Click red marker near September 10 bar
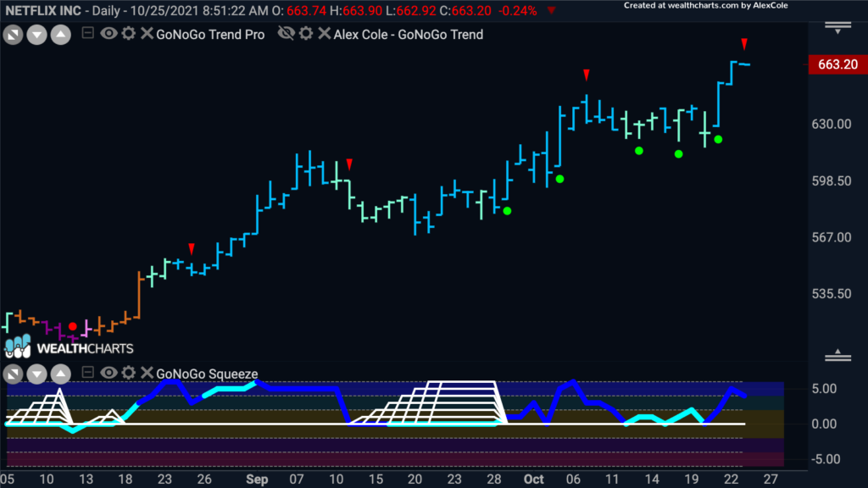868x488 pixels. click(349, 164)
